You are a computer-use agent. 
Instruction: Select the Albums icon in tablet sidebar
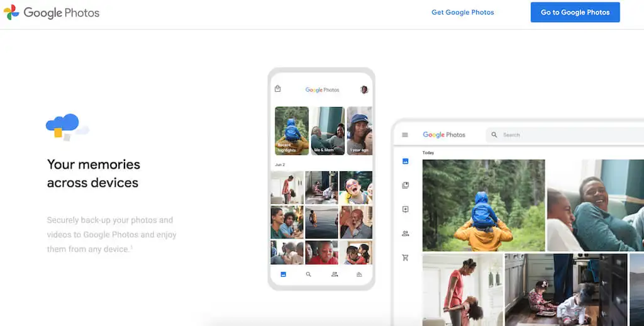[406, 186]
